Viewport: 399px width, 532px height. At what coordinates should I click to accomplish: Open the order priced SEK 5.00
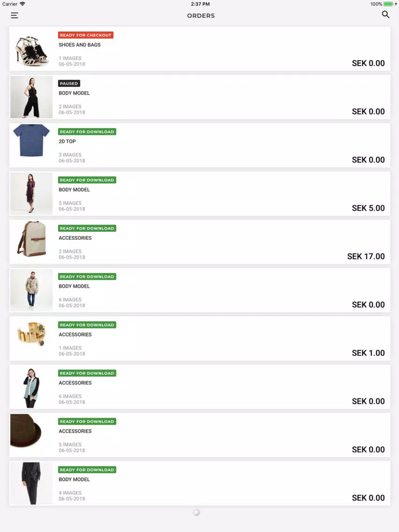pyautogui.click(x=199, y=194)
